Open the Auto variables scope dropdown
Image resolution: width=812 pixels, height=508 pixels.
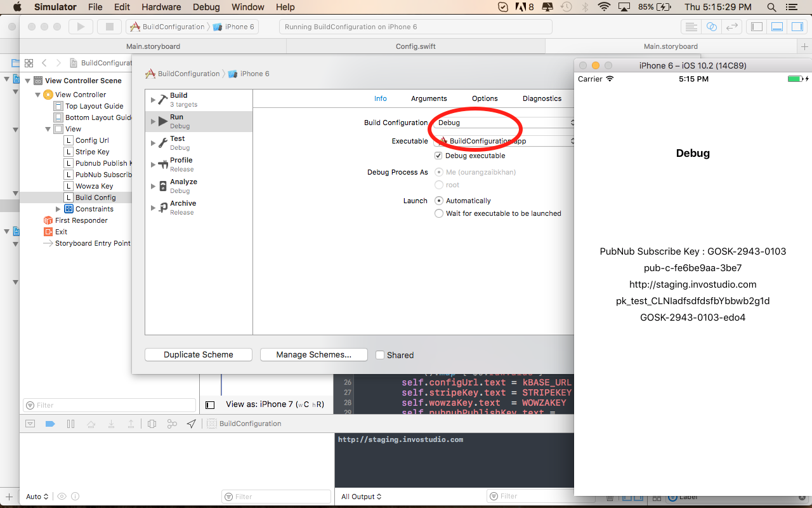pos(37,497)
